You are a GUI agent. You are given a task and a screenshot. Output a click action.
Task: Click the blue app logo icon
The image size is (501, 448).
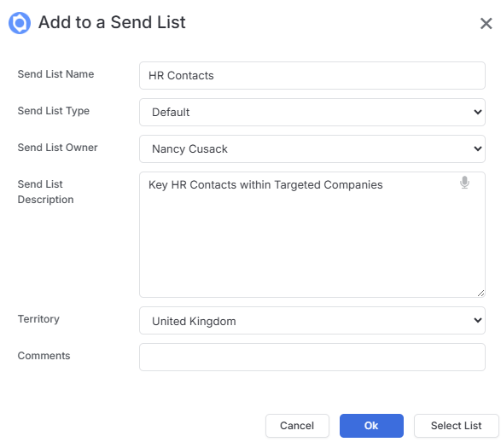20,23
